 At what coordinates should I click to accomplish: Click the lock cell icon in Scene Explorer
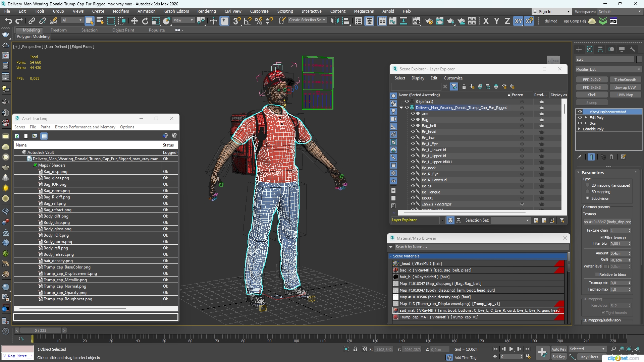coord(464,86)
